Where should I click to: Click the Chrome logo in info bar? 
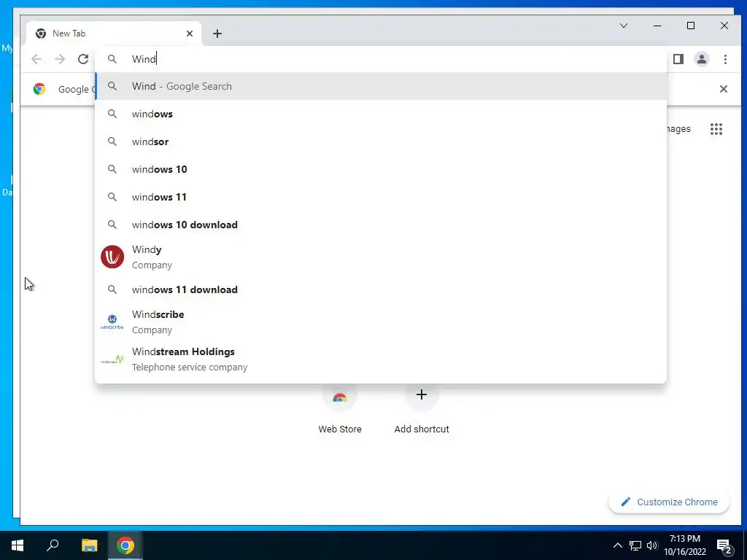(x=39, y=89)
